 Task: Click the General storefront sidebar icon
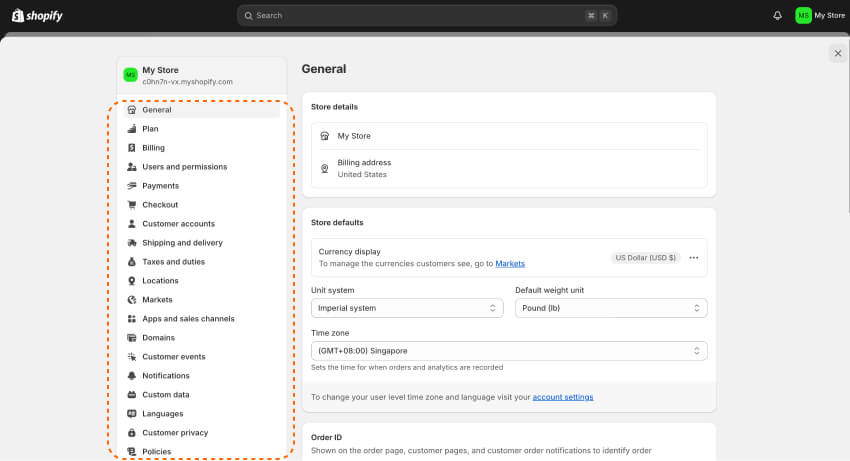pyautogui.click(x=132, y=110)
